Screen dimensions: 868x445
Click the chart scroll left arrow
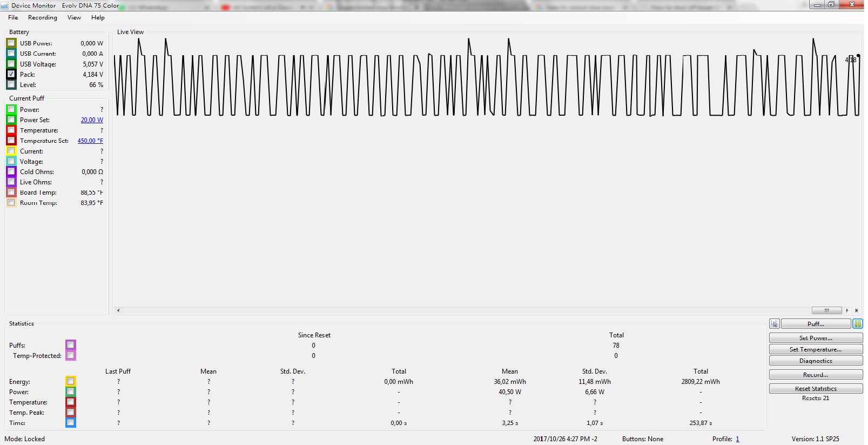tap(118, 310)
